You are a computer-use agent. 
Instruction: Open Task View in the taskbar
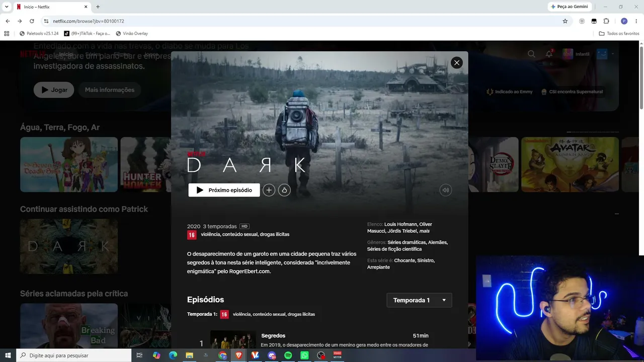pos(140,355)
